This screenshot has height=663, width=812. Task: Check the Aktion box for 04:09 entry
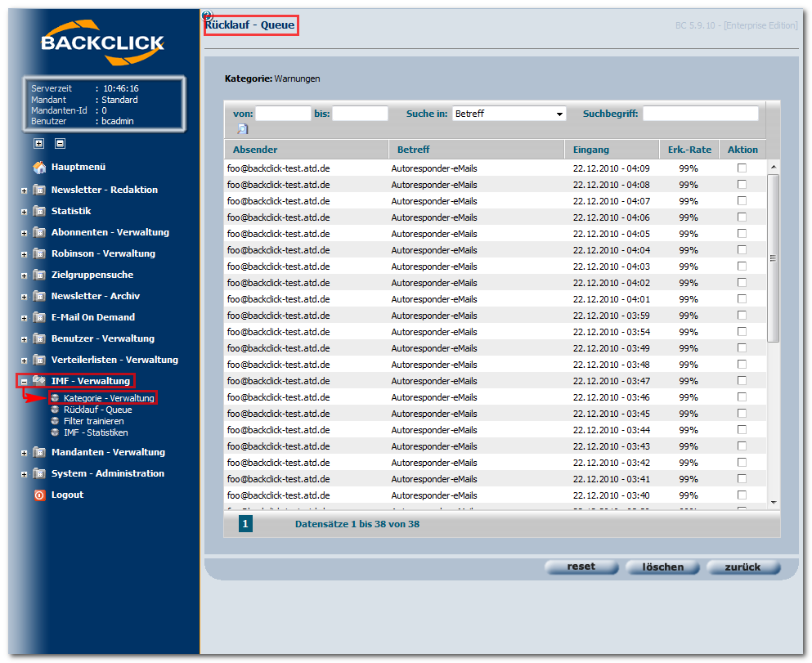[742, 168]
